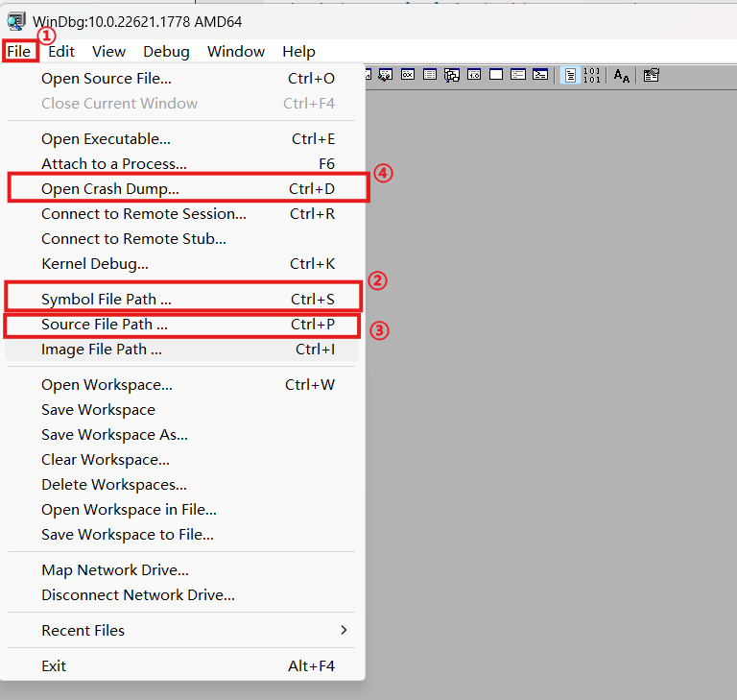This screenshot has height=700, width=737.
Task: Open the Font (AA) toolbar icon
Action: click(x=622, y=75)
